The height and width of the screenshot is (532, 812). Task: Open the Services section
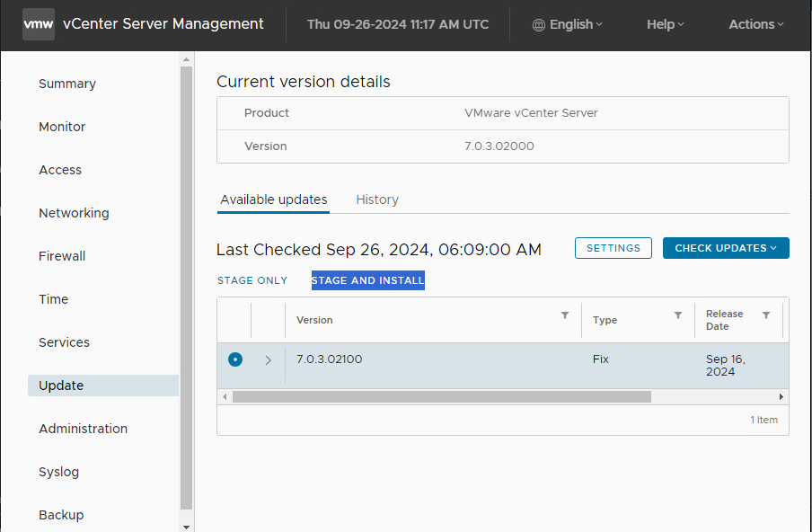[64, 342]
